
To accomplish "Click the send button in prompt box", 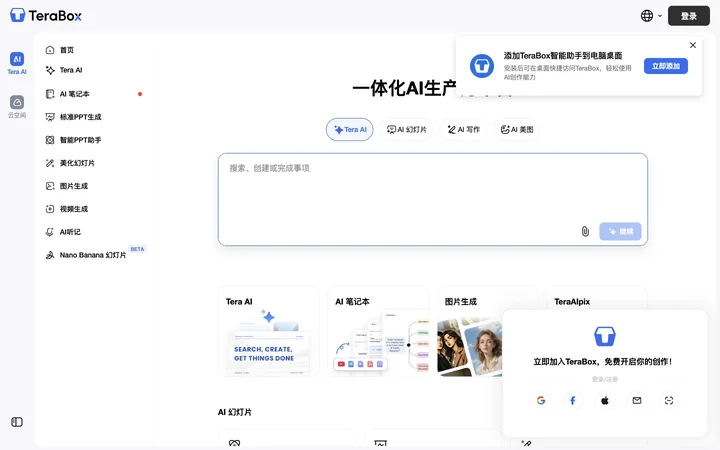I will click(620, 231).
